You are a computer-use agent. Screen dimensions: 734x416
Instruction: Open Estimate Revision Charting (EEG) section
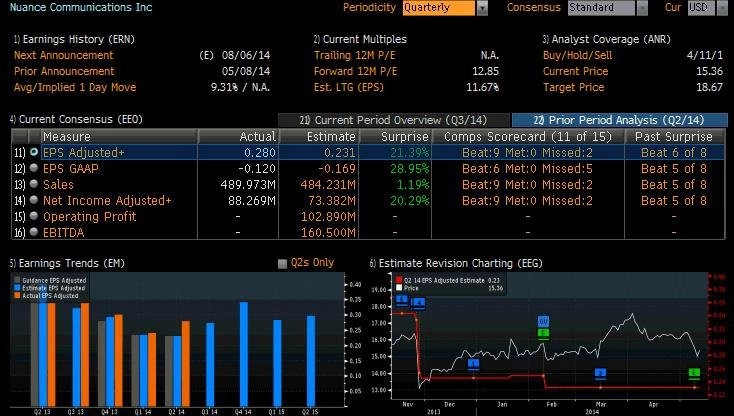pyautogui.click(x=456, y=263)
